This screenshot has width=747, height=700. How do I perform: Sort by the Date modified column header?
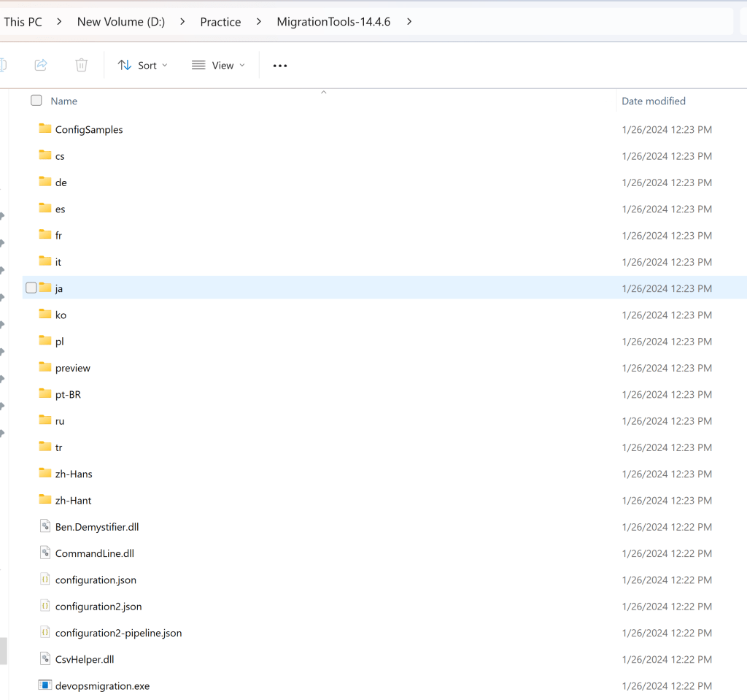point(654,101)
